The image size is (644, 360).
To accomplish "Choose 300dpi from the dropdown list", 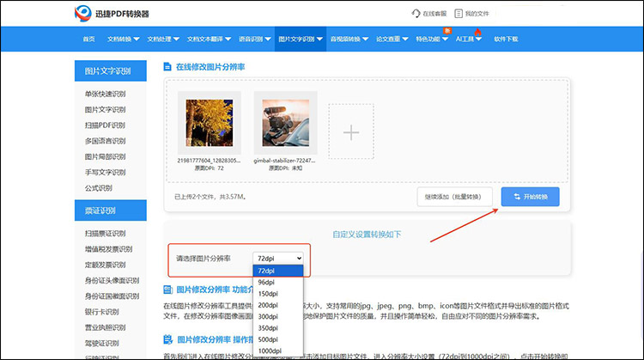I will pos(278,316).
